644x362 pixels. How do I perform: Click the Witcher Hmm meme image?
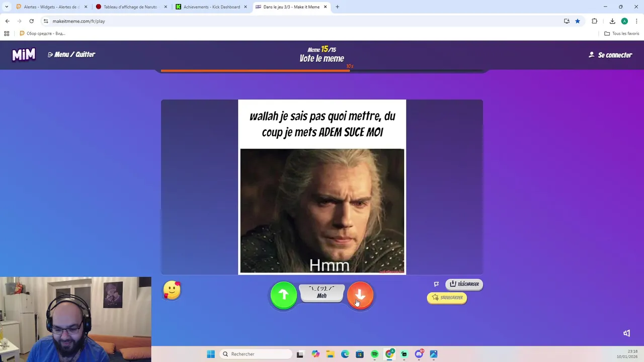[322, 211]
